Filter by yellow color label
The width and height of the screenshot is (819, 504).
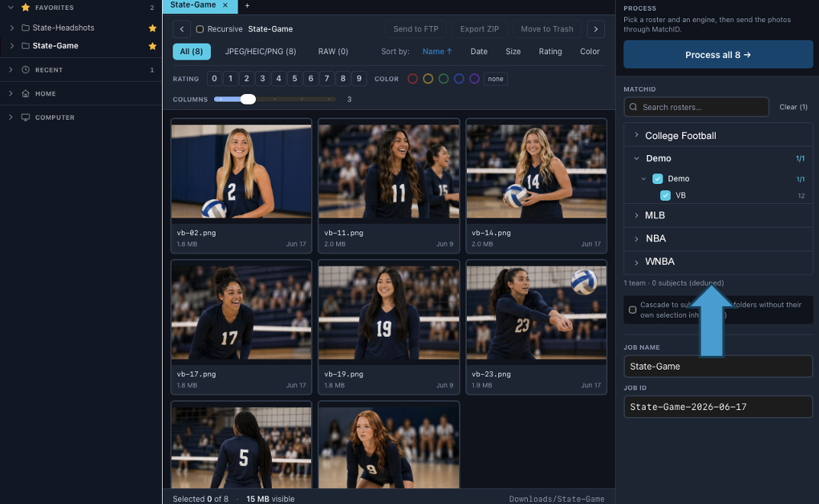pos(428,79)
